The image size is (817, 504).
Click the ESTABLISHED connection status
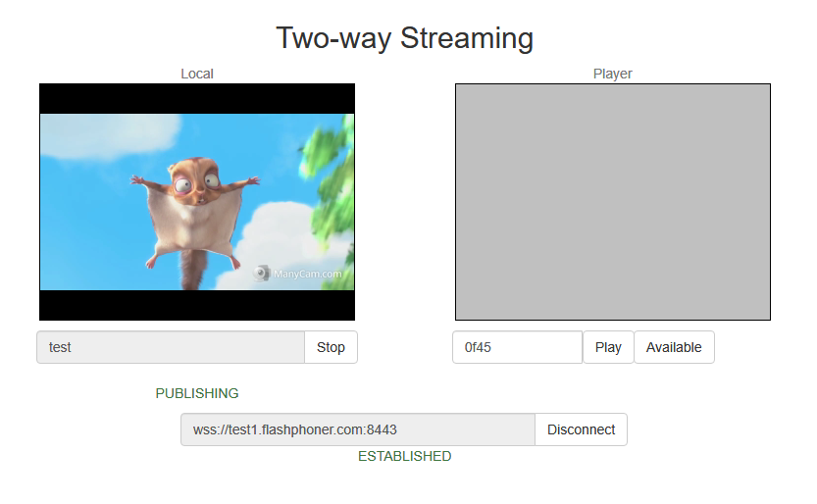pos(404,456)
